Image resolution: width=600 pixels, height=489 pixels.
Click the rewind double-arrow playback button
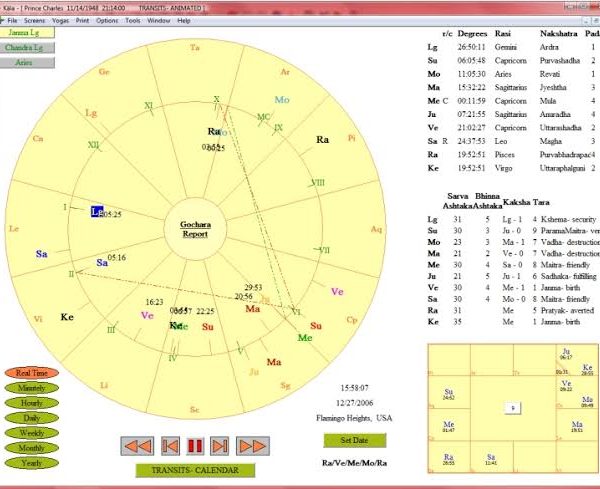click(x=136, y=446)
